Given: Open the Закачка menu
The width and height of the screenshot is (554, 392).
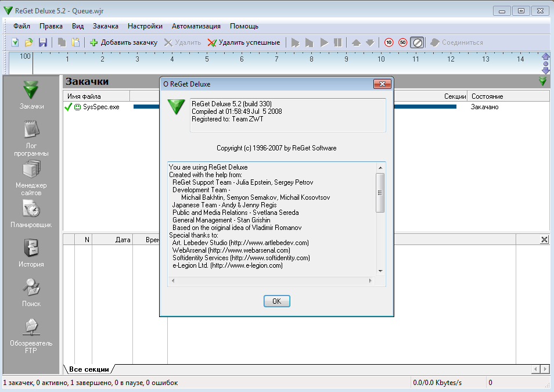Looking at the screenshot, I should pyautogui.click(x=106, y=26).
